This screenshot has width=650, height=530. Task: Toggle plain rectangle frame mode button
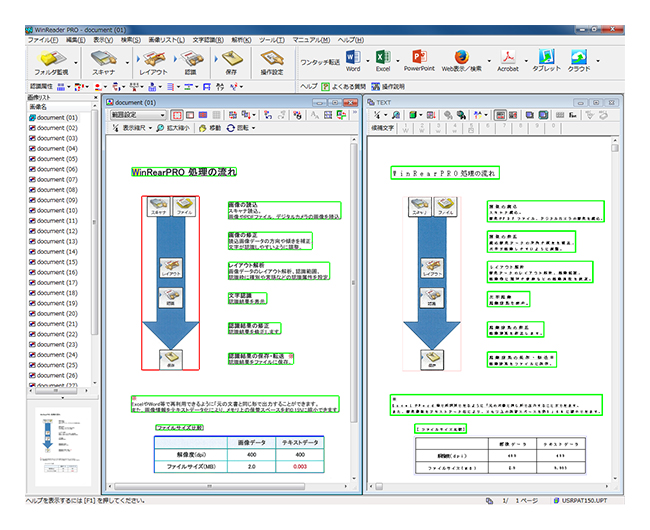[190, 115]
